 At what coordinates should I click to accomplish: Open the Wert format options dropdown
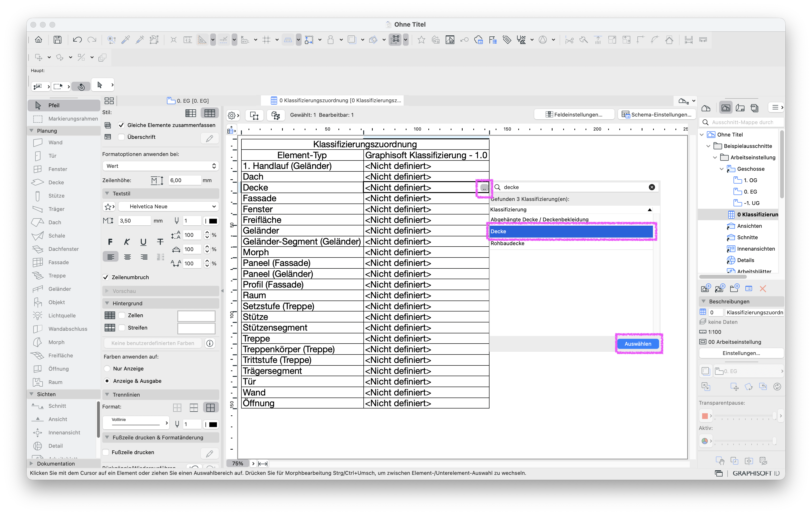coord(161,166)
